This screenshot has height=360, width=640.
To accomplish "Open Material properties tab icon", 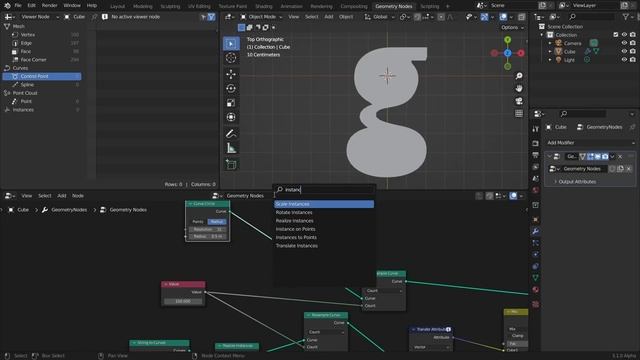I will (536, 290).
